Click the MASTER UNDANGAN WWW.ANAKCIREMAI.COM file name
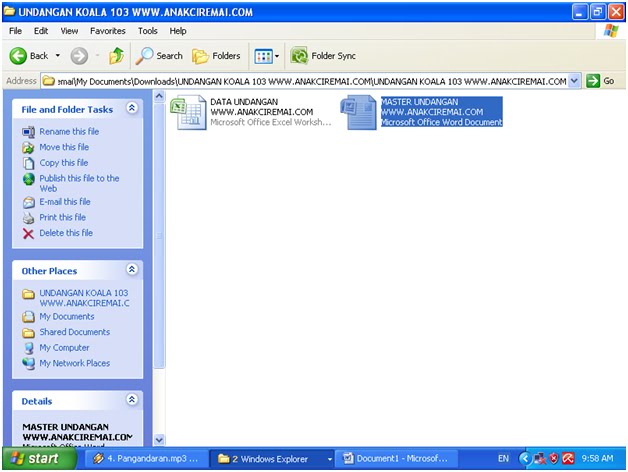 (x=432, y=107)
